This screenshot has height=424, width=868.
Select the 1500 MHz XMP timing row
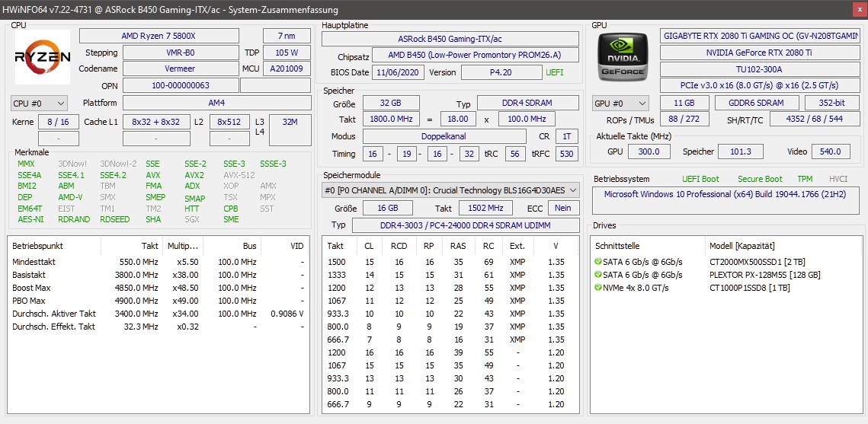[x=450, y=261]
